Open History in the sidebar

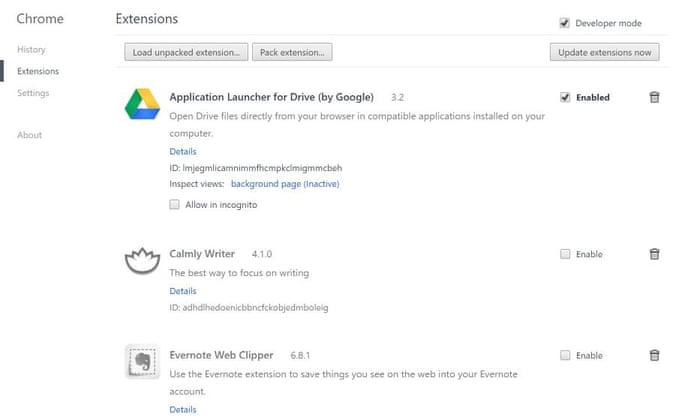[x=31, y=49]
